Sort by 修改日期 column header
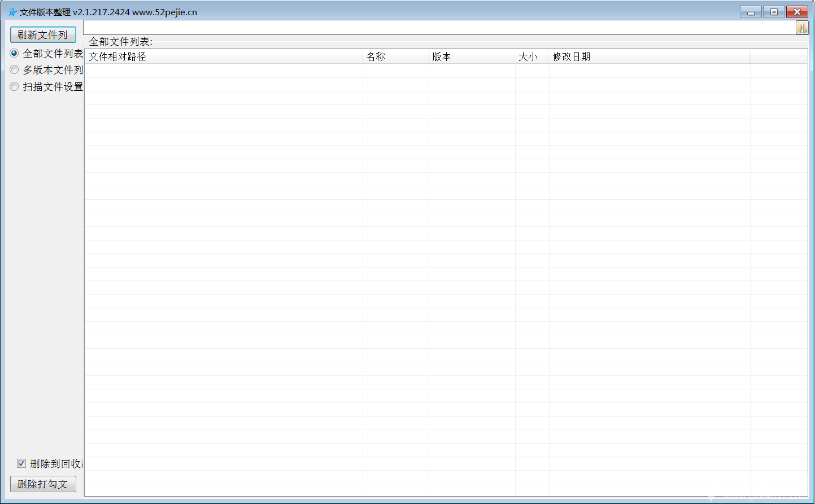The width and height of the screenshot is (815, 504). (650, 56)
